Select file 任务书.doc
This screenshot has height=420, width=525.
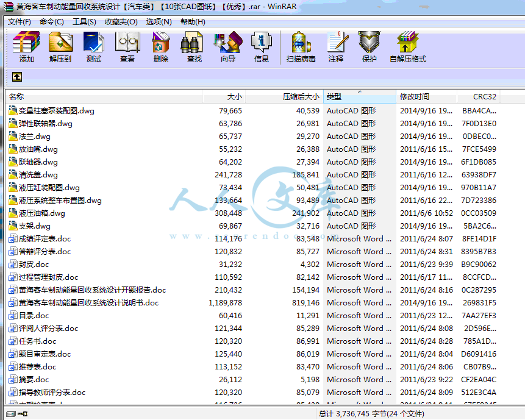(x=38, y=341)
